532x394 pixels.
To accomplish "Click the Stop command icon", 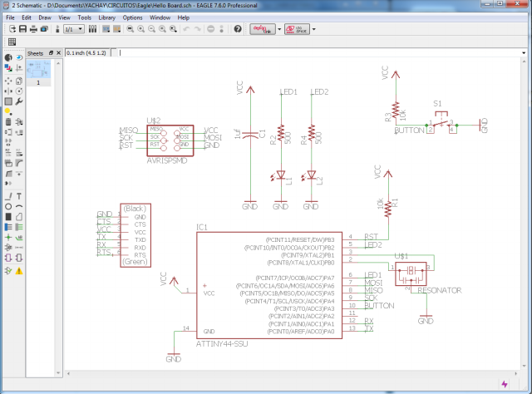I will (x=210, y=29).
